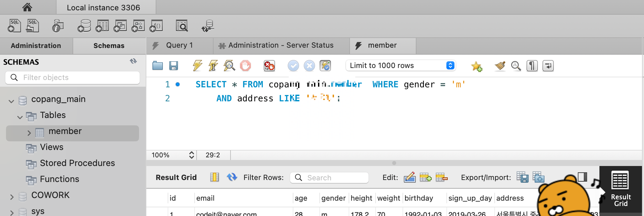
Task: Switch to the Schemas tab
Action: [x=109, y=46]
